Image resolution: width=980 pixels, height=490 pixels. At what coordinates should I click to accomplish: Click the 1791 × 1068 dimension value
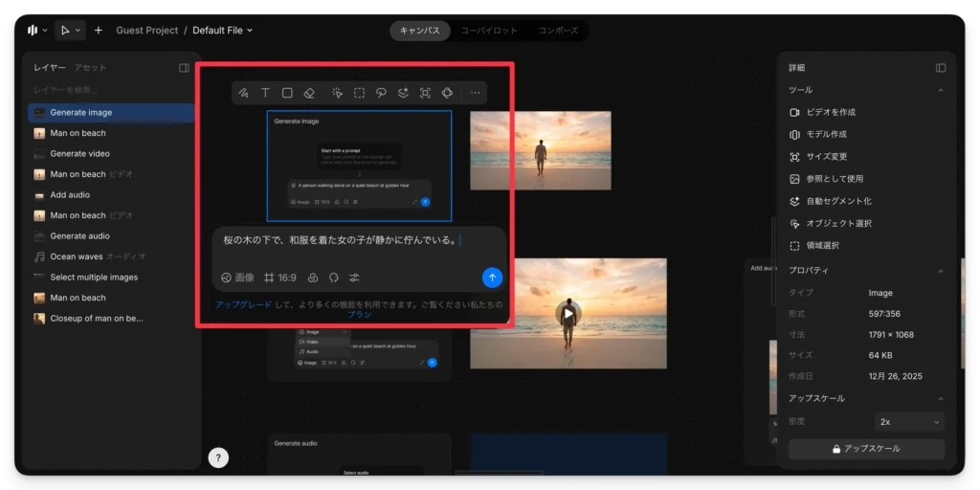(x=891, y=335)
